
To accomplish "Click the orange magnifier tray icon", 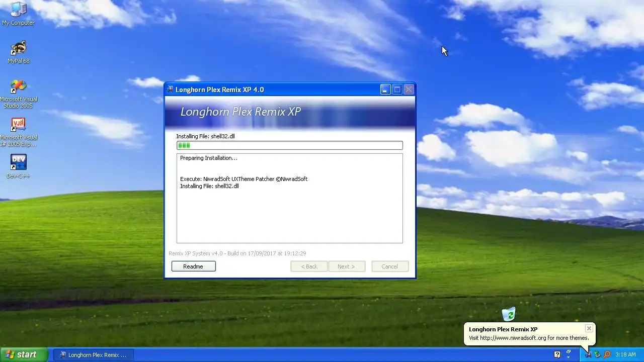I will [x=607, y=354].
